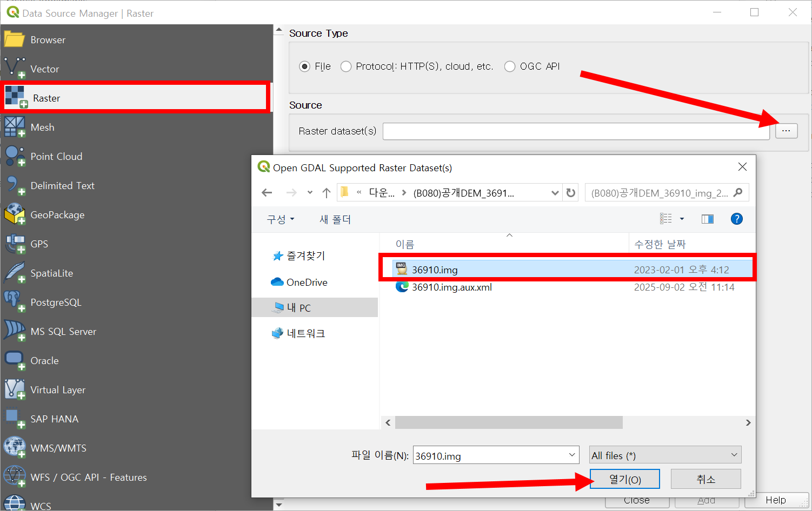Screen dimensions: 812x511
Task: Click the 열기(O) open button
Action: click(625, 479)
